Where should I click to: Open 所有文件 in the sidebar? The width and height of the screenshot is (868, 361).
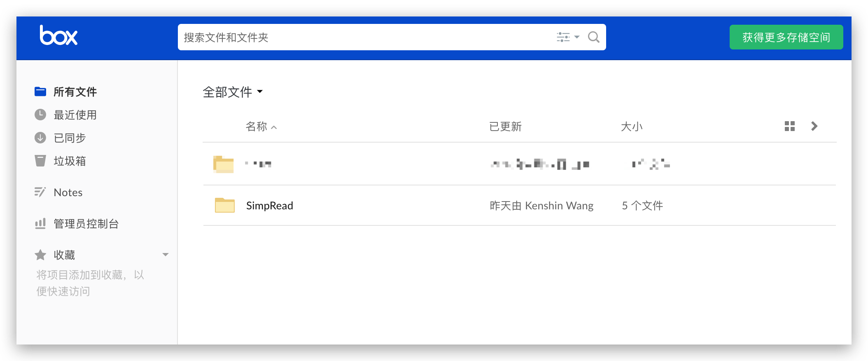75,92
